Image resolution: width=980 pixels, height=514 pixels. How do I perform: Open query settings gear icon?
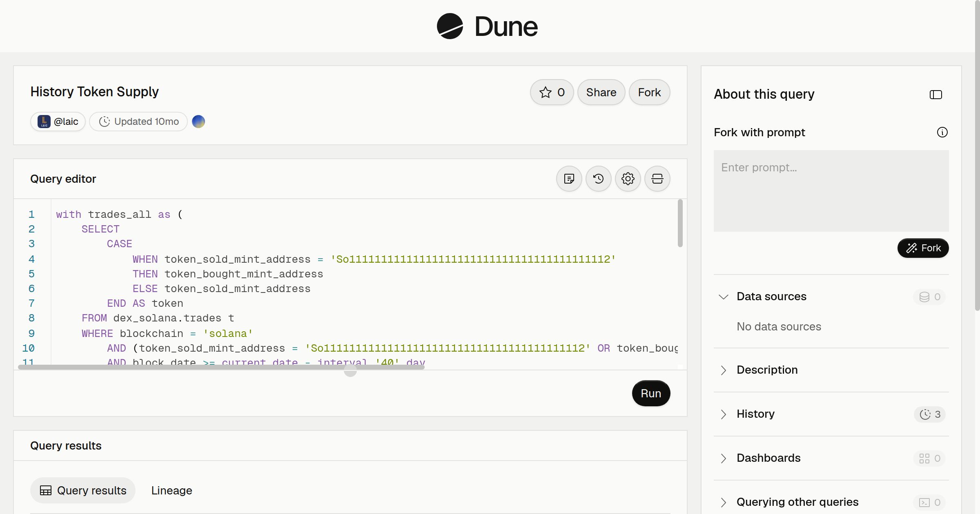click(x=628, y=179)
